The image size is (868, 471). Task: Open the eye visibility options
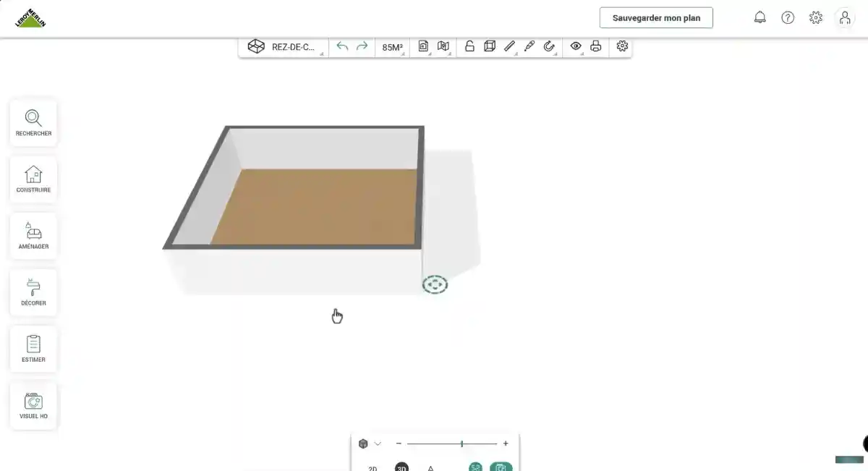click(x=576, y=46)
